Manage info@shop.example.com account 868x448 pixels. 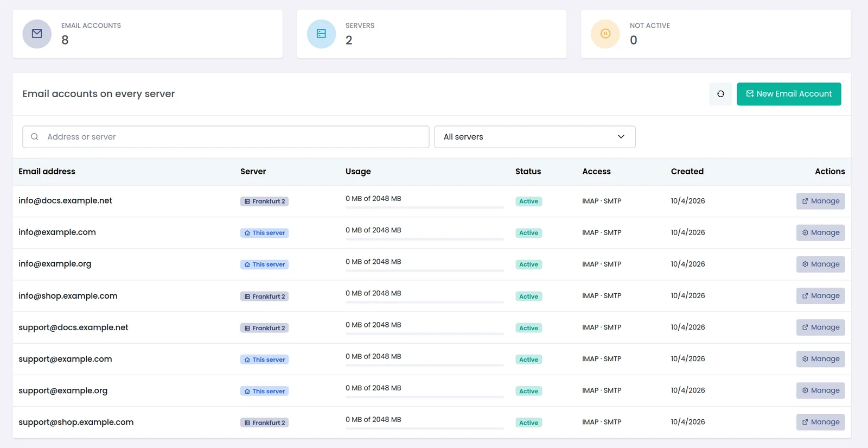820,296
